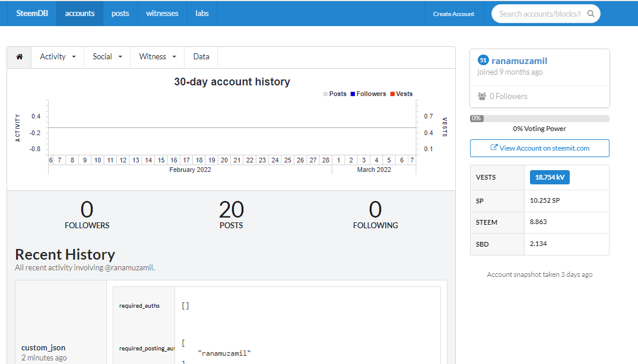This screenshot has height=364, width=638.
Task: Toggle the Posts legend swatch
Action: (x=325, y=94)
